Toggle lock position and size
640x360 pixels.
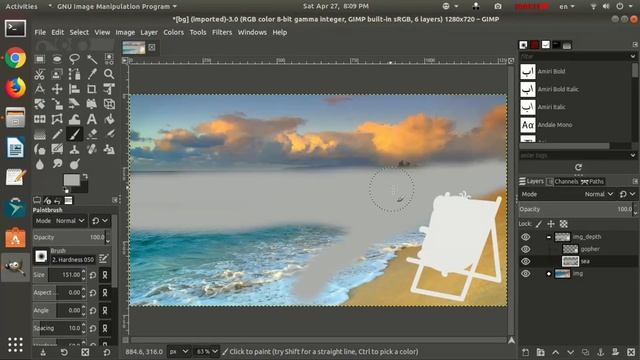click(551, 224)
